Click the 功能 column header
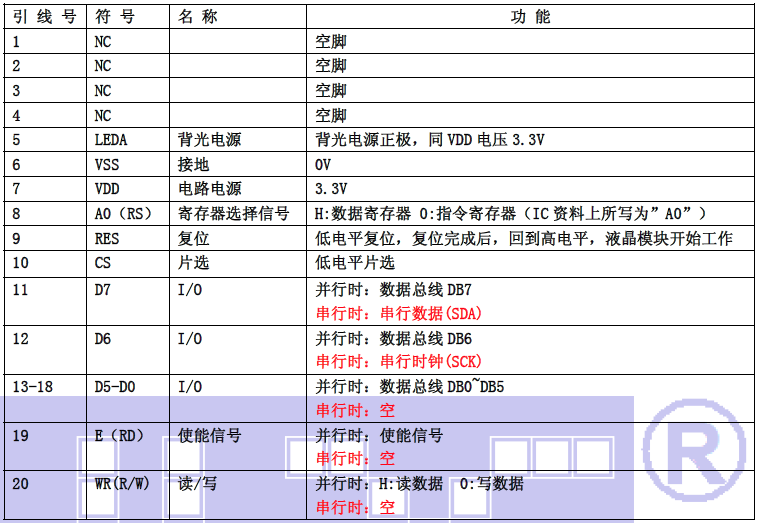The width and height of the screenshot is (759, 523). 534,17
